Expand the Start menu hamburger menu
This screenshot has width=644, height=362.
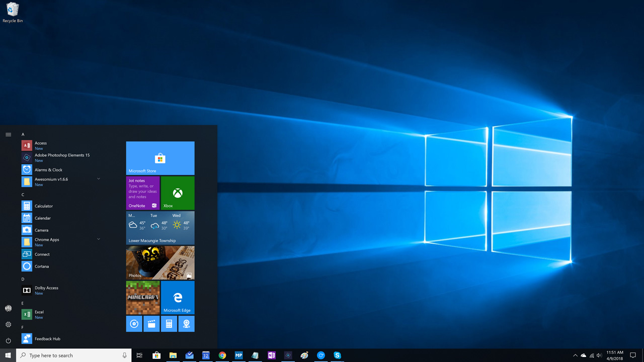coord(8,134)
